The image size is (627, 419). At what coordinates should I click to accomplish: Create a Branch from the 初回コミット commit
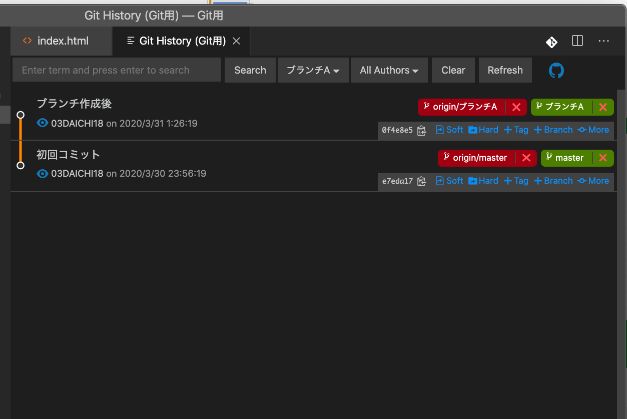[553, 181]
